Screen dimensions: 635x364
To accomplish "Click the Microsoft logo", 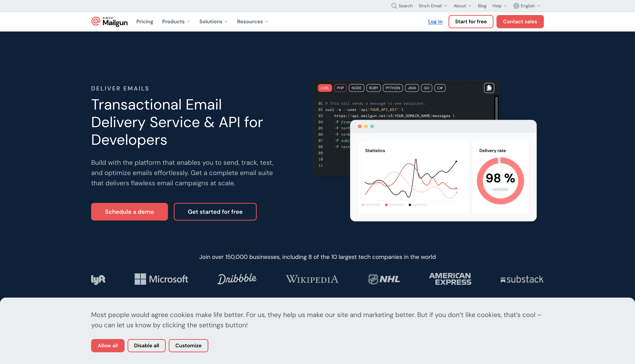I will pyautogui.click(x=161, y=279).
